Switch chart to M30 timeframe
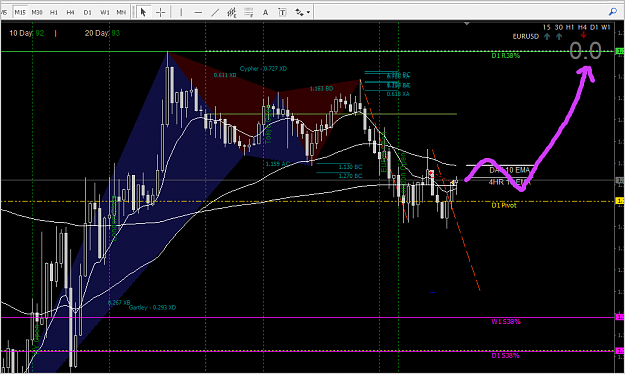 pos(37,12)
